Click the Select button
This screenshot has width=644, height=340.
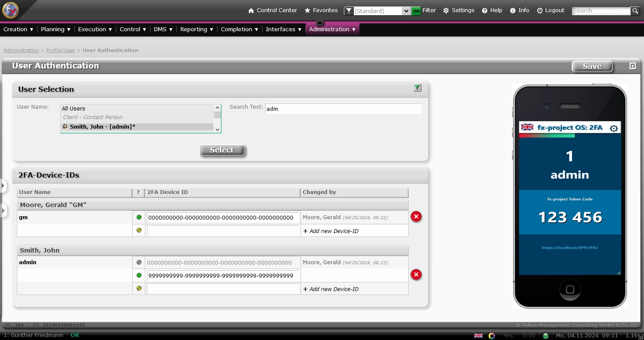tap(222, 150)
